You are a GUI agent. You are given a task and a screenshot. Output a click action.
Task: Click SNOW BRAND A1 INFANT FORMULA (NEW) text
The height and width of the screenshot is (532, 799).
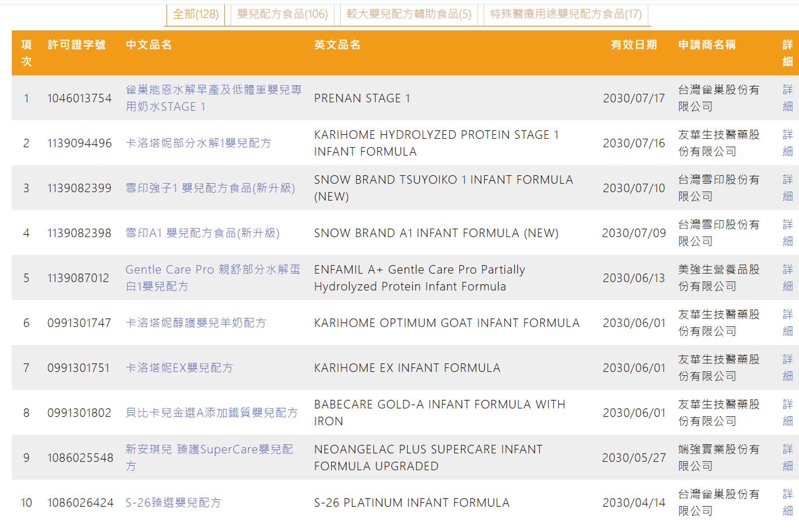point(436,233)
